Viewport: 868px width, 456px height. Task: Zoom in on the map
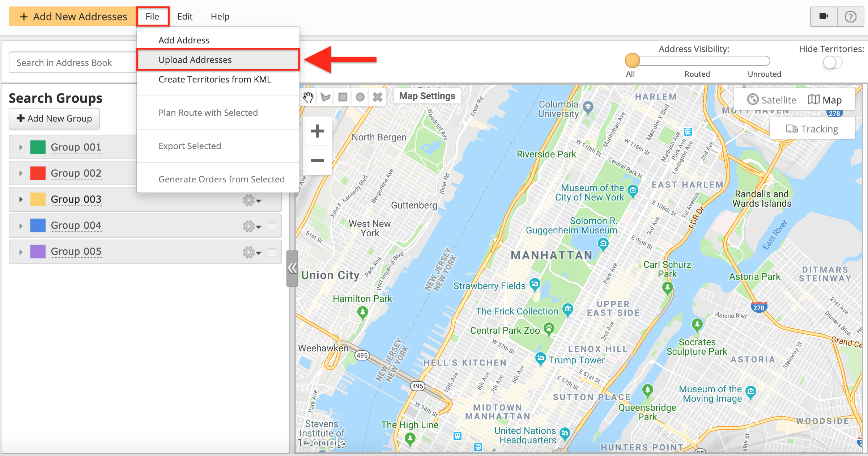point(317,131)
